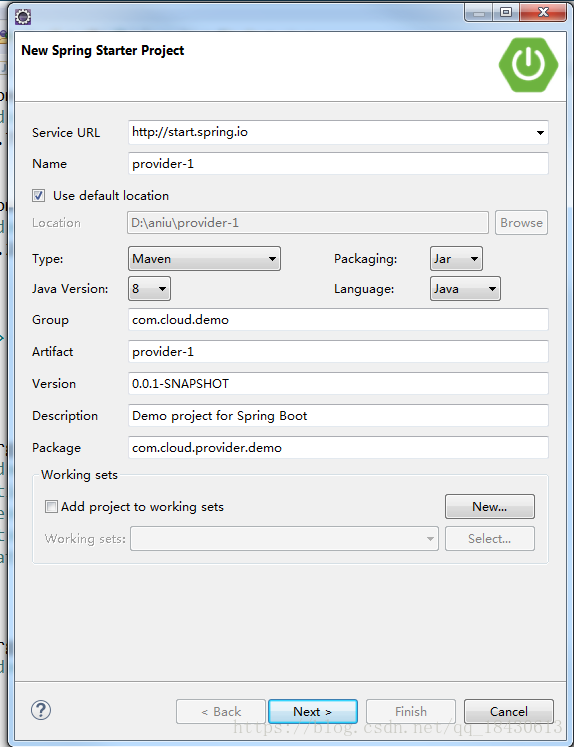This screenshot has height=747, width=574.
Task: Click into the Version field
Action: point(338,384)
